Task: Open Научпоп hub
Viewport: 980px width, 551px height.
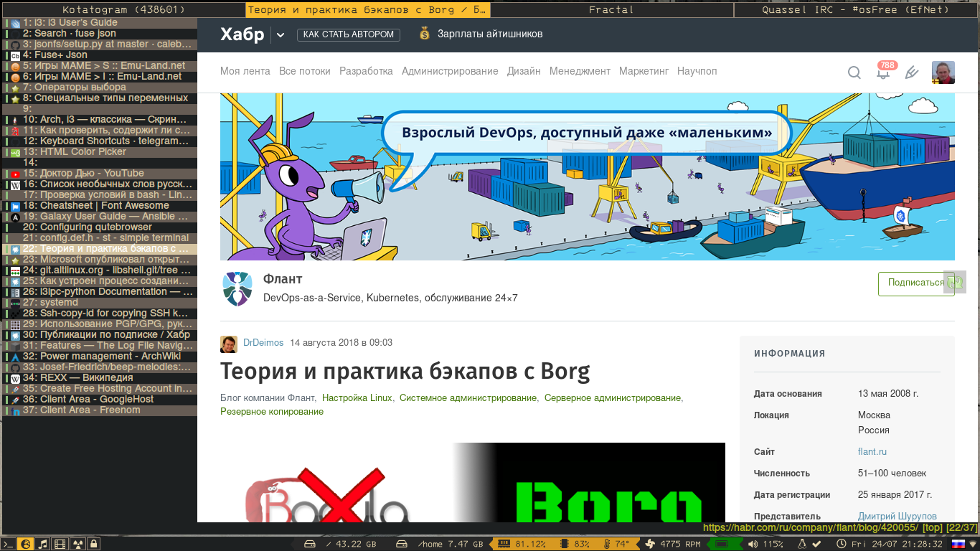Action: 697,71
